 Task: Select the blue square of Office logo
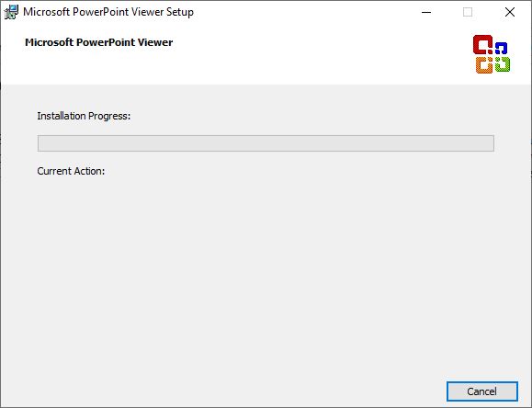tap(501, 48)
